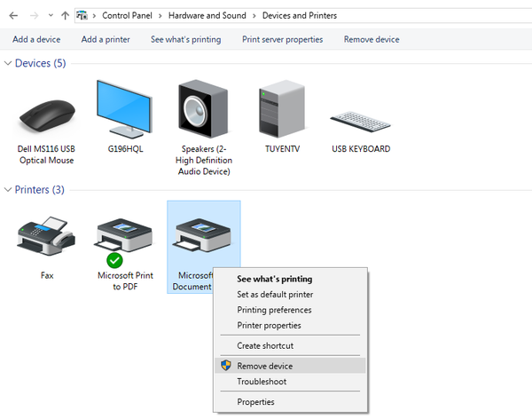Click the Devices (5) group heading

pos(41,63)
